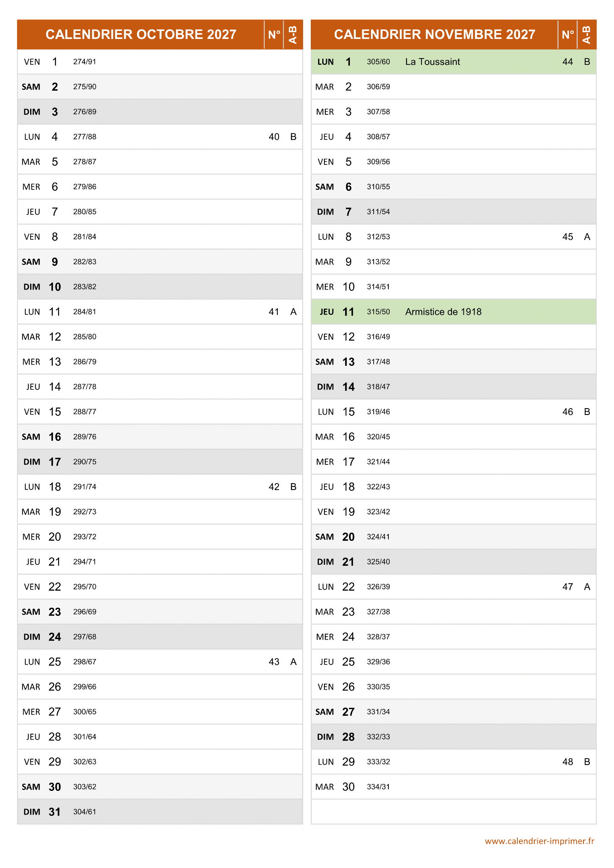The width and height of the screenshot is (614, 868).
Task: Click the day count 274/91
Action: pos(84,62)
